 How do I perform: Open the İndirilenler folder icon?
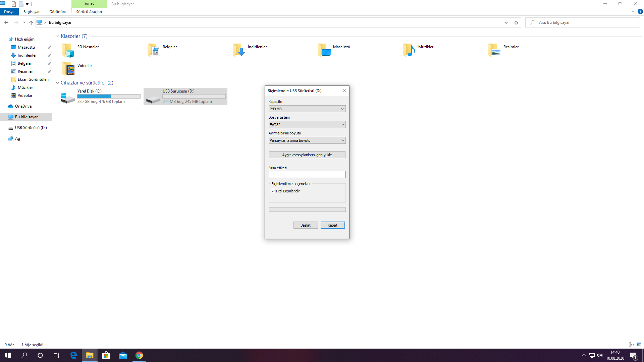point(239,50)
